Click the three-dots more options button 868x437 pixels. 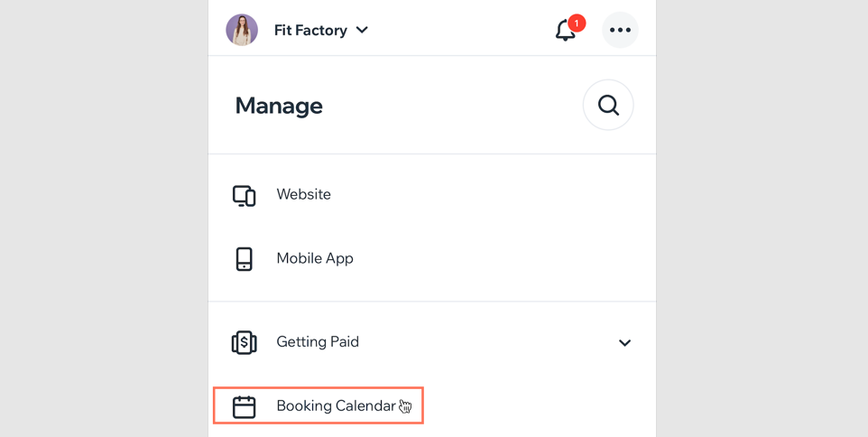620,30
